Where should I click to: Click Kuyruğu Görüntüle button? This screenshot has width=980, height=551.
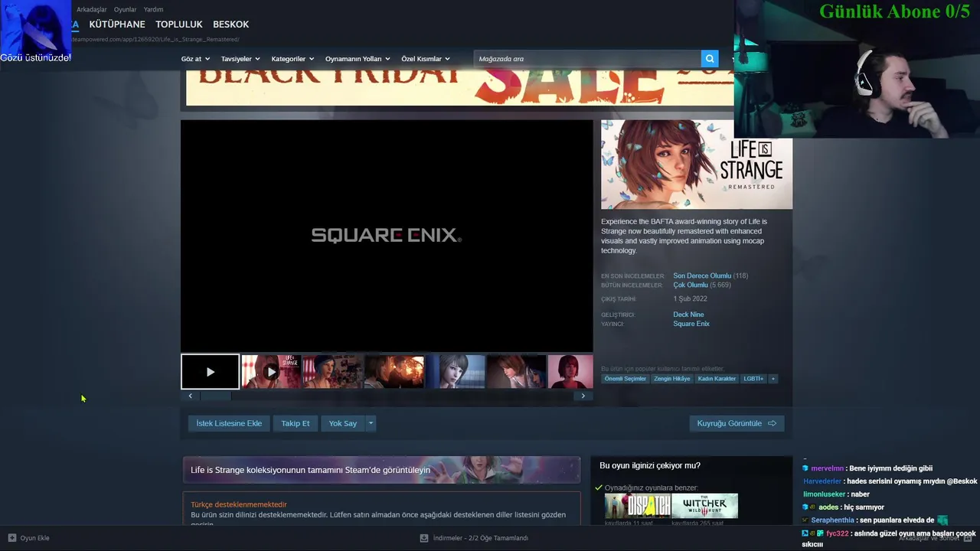coord(737,423)
